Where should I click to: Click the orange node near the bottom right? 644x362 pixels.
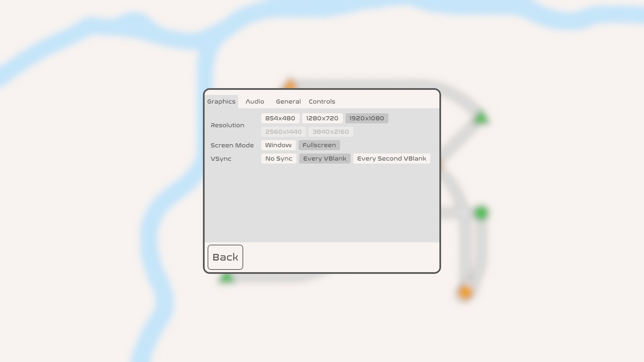[465, 292]
